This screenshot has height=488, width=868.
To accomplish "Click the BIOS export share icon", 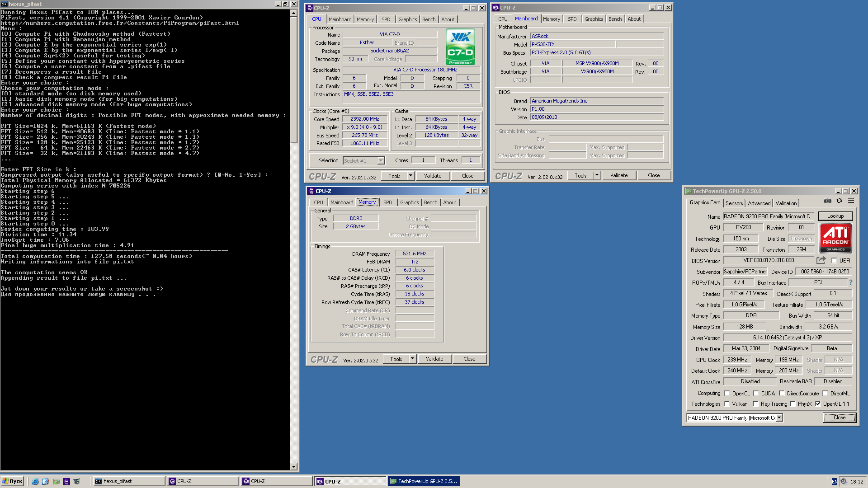I will (x=821, y=260).
